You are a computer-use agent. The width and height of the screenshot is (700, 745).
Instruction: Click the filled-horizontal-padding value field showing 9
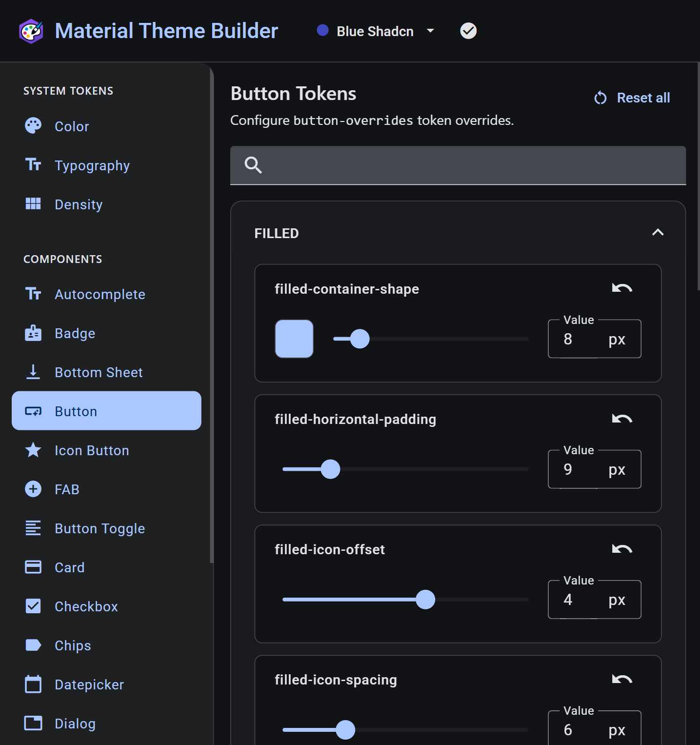pyautogui.click(x=594, y=469)
